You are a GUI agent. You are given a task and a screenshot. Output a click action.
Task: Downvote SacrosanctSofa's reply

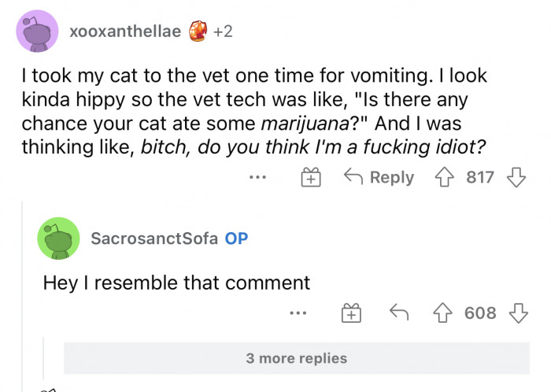coord(516,313)
